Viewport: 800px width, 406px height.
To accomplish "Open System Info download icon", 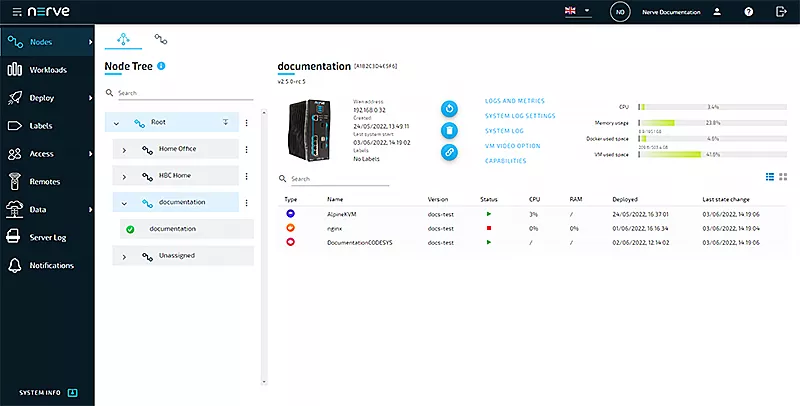I will tap(73, 393).
